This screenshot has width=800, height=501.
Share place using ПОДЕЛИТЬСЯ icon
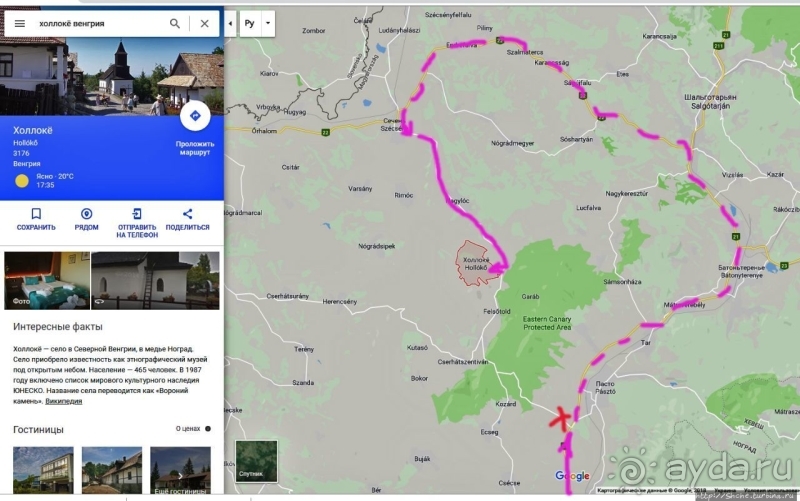(x=187, y=214)
